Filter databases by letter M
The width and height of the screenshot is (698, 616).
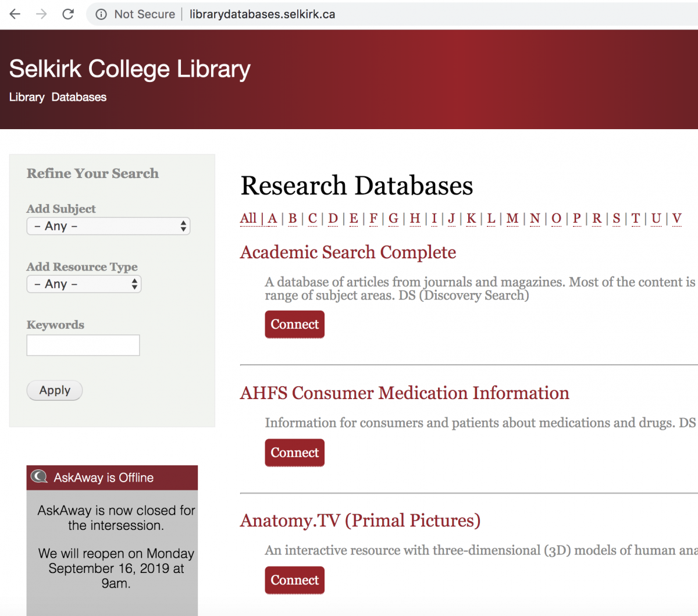tap(512, 219)
